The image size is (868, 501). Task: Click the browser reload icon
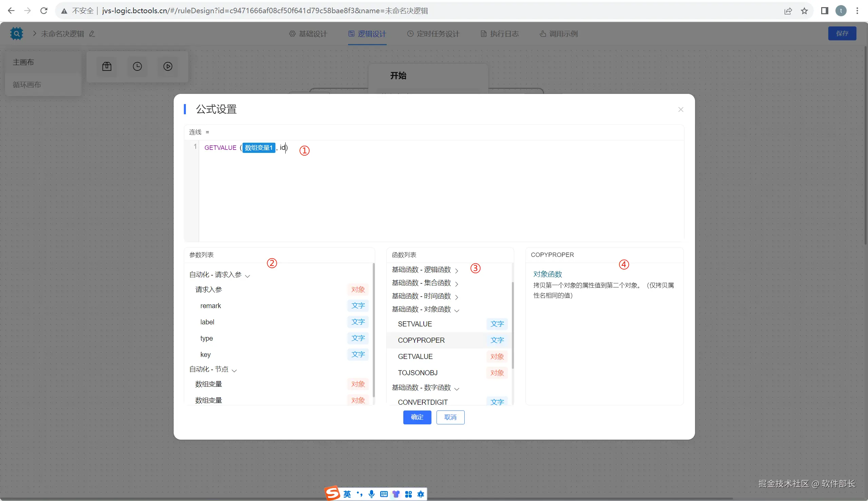pos(44,11)
